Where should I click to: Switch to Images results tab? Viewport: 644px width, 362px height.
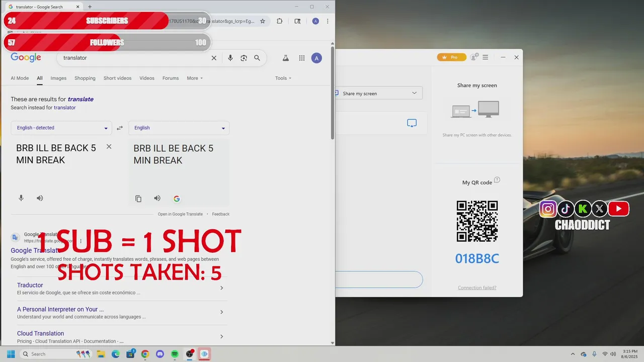point(58,78)
